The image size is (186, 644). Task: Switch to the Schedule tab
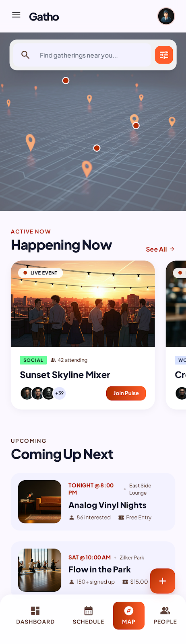(x=89, y=615)
